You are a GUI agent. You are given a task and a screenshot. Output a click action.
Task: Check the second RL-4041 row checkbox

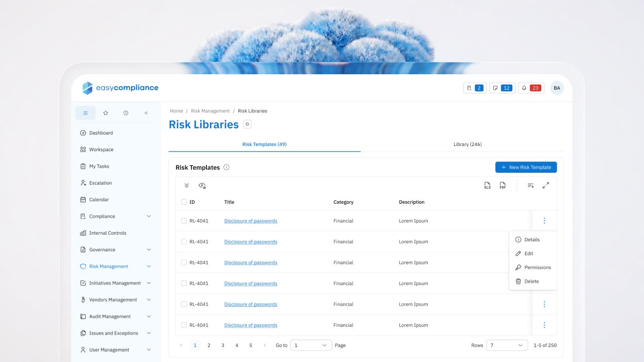click(x=184, y=242)
